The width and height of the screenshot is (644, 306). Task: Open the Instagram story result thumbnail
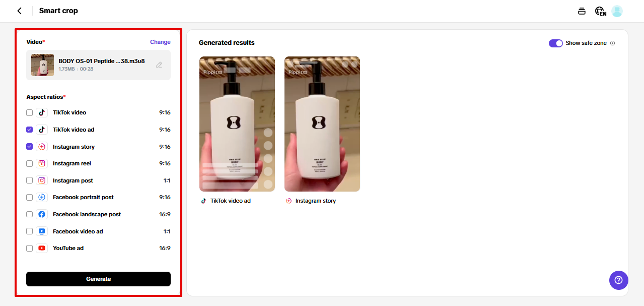coord(322,124)
